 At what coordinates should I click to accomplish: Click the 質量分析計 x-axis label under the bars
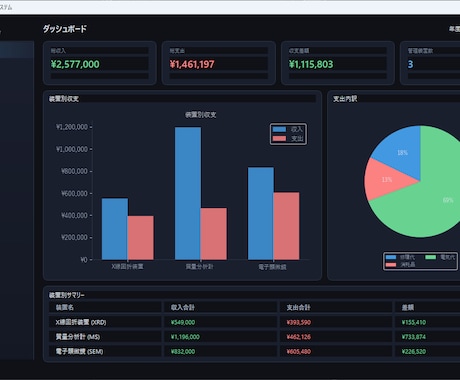click(x=200, y=267)
